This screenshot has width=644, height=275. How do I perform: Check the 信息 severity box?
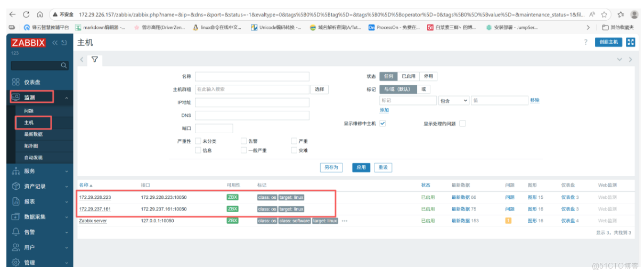click(198, 150)
